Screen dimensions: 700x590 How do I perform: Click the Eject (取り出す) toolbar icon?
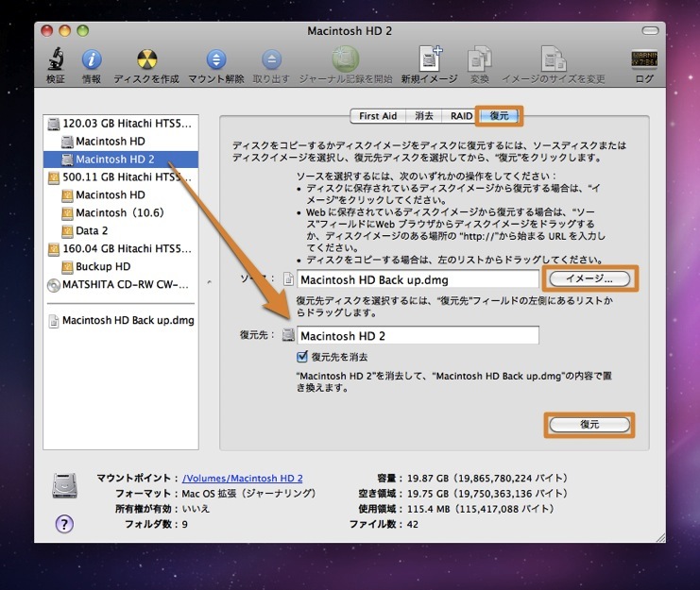[271, 59]
